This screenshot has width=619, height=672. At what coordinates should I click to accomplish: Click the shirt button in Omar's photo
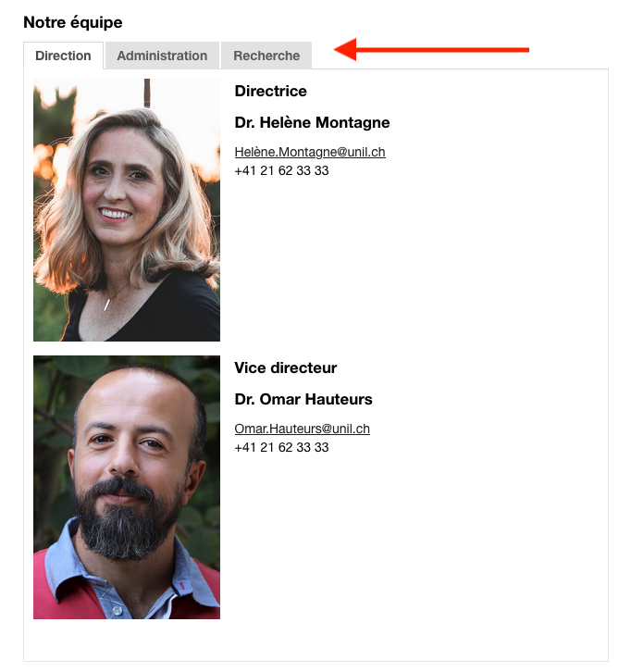(116, 610)
